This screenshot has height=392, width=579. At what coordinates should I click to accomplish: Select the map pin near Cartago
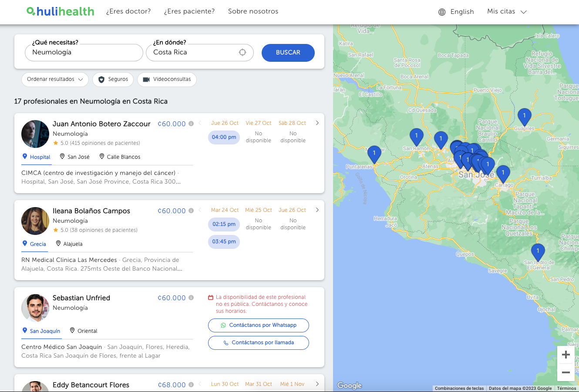[503, 174]
